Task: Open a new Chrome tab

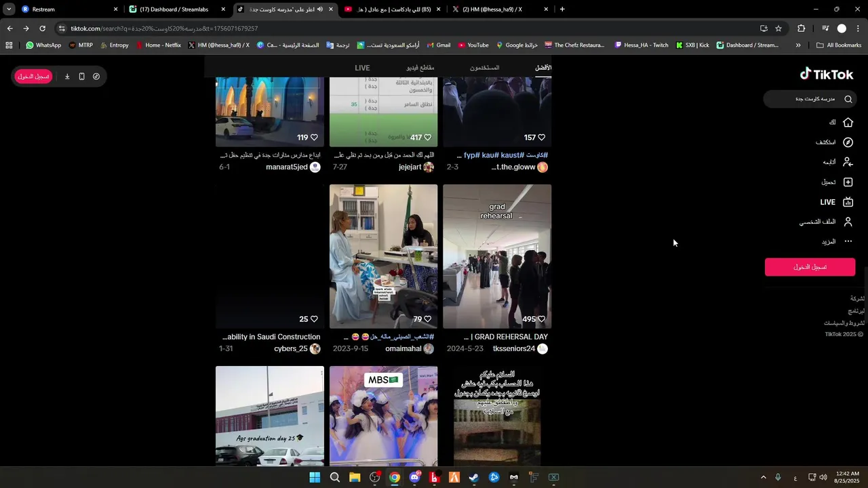Action: (x=562, y=9)
